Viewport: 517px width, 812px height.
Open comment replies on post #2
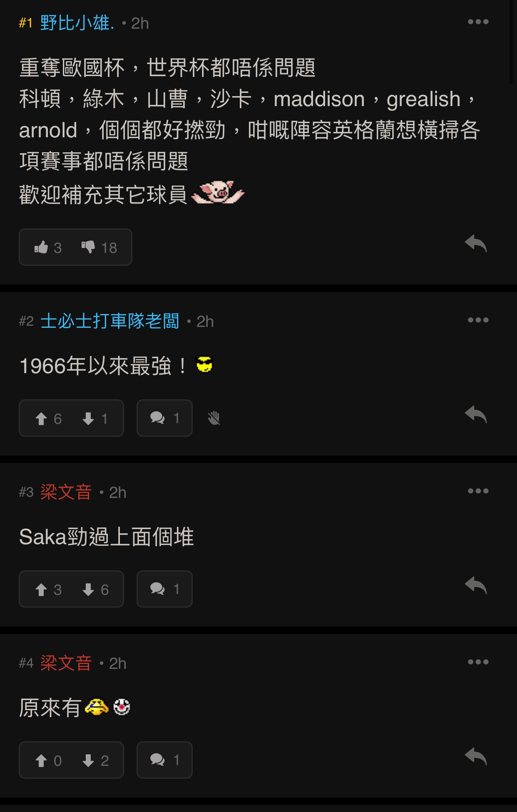coord(164,418)
